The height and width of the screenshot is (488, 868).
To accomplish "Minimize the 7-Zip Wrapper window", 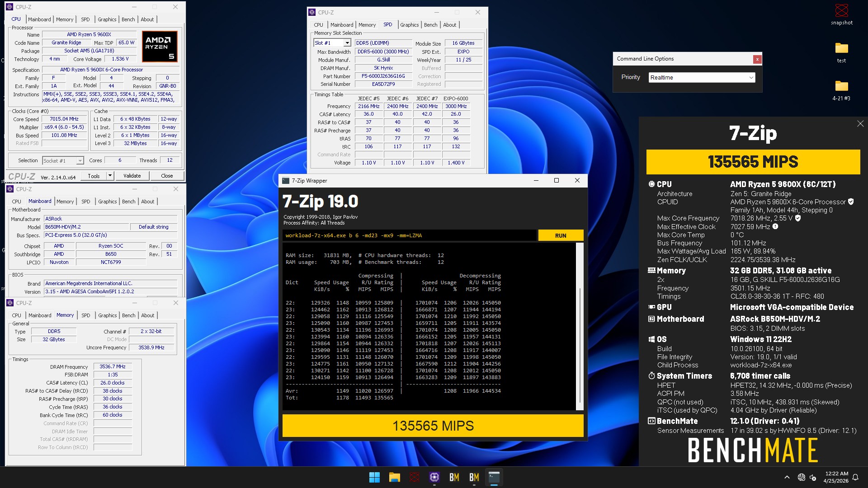I will click(x=536, y=180).
